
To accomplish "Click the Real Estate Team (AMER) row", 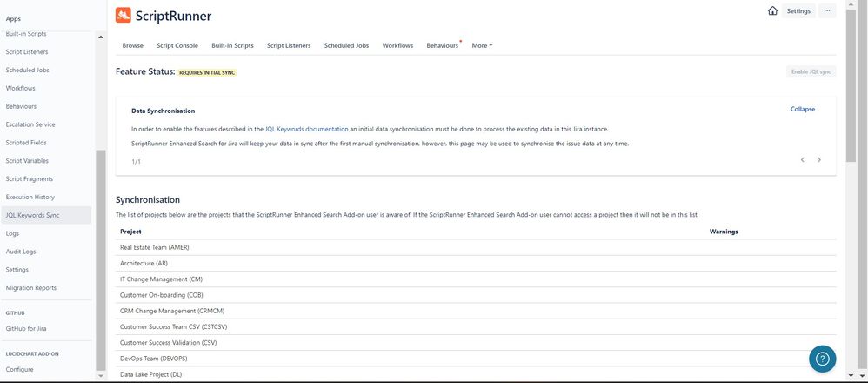I will pyautogui.click(x=476, y=248).
